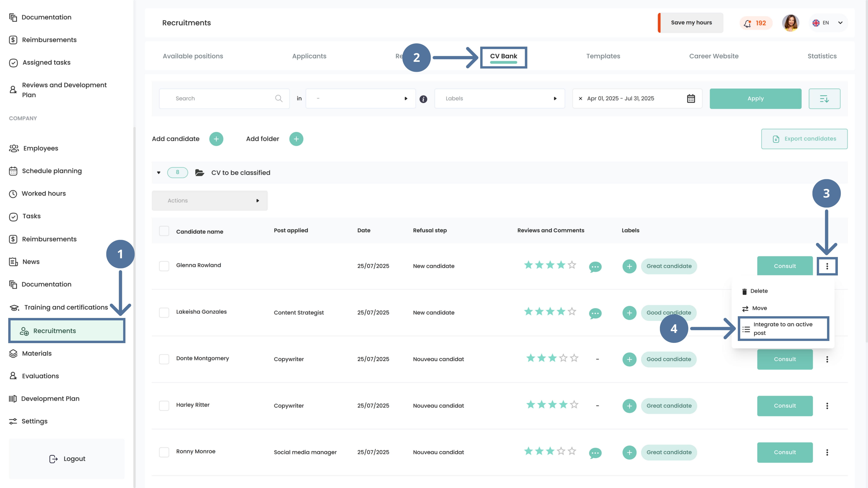The image size is (868, 488).
Task: Click into the Search input field
Action: pos(224,98)
